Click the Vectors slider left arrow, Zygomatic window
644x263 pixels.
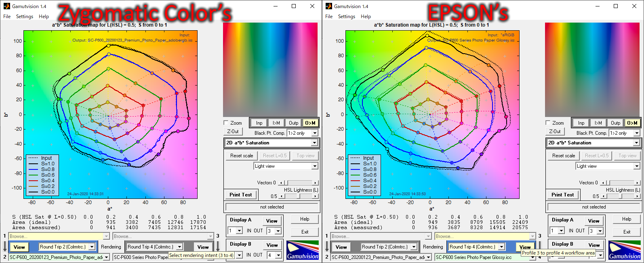pos(280,183)
